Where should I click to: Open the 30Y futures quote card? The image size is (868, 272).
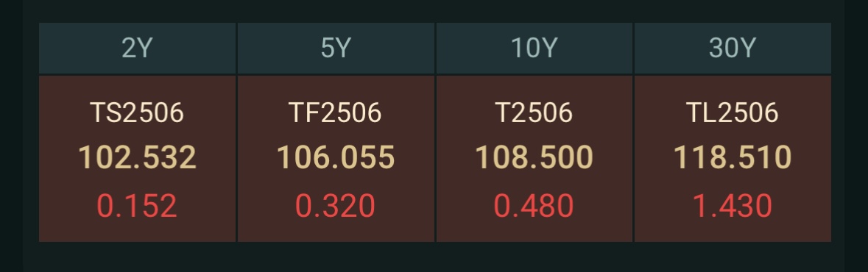(733, 159)
